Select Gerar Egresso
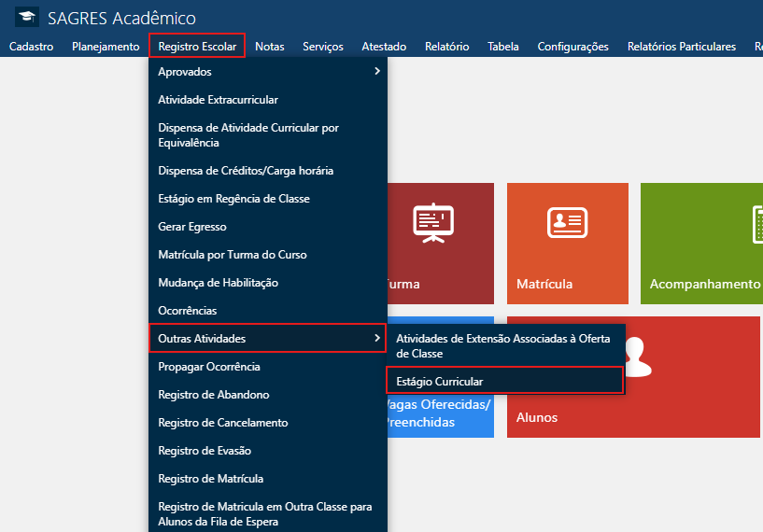This screenshot has height=532, width=763. coord(268,227)
